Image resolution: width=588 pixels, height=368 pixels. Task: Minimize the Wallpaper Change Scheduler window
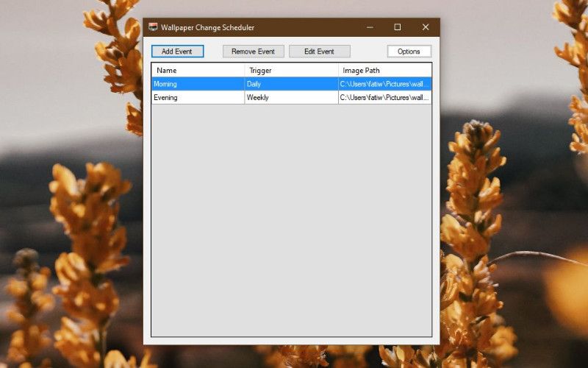tap(370, 27)
